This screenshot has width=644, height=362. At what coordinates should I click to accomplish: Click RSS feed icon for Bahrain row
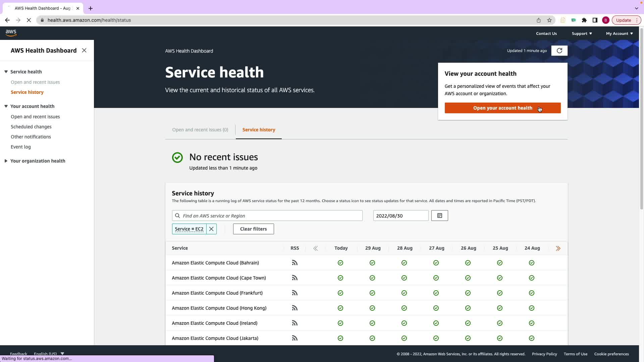(x=294, y=263)
